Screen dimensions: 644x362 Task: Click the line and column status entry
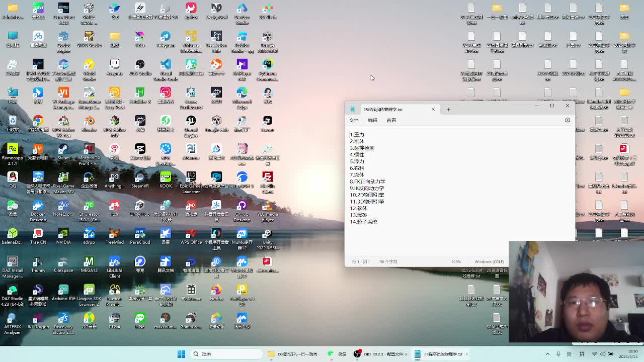tap(361, 261)
